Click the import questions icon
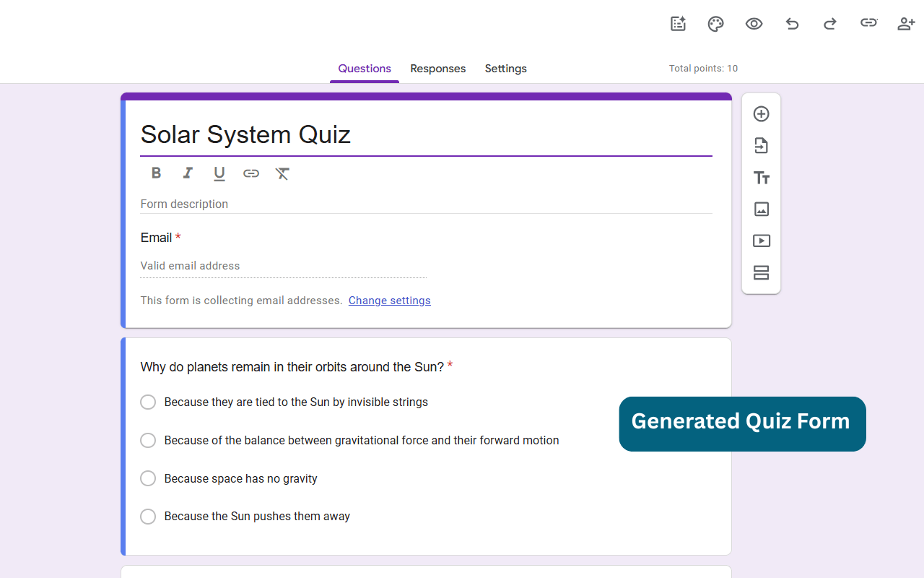This screenshot has width=924, height=578. [761, 146]
